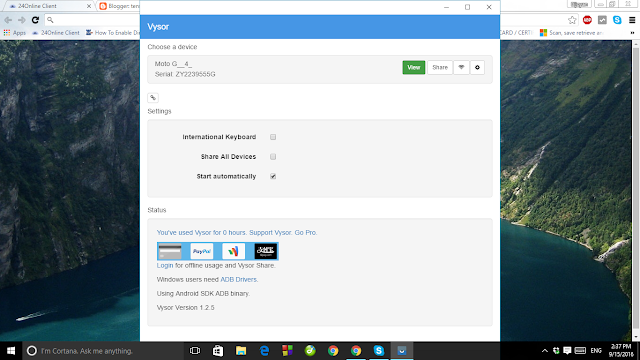Toggle wireless connection icon for Moto G
Image resolution: width=640 pixels, height=360 pixels.
coord(461,67)
